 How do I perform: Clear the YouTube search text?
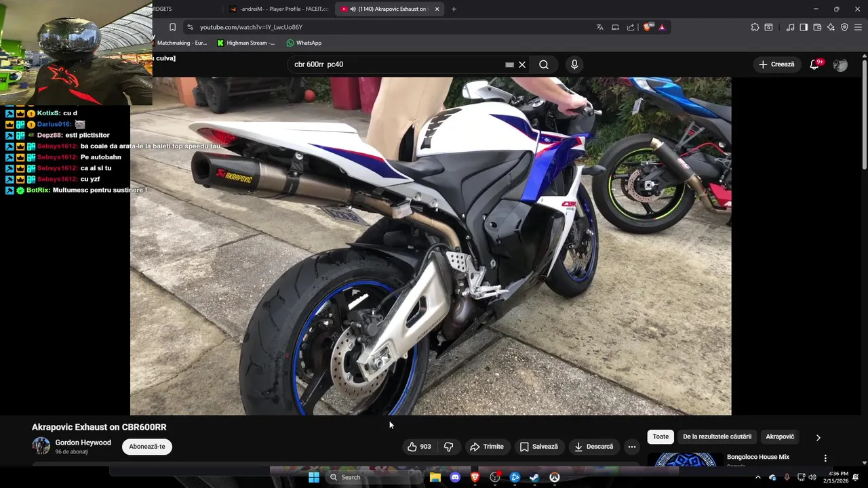(522, 64)
